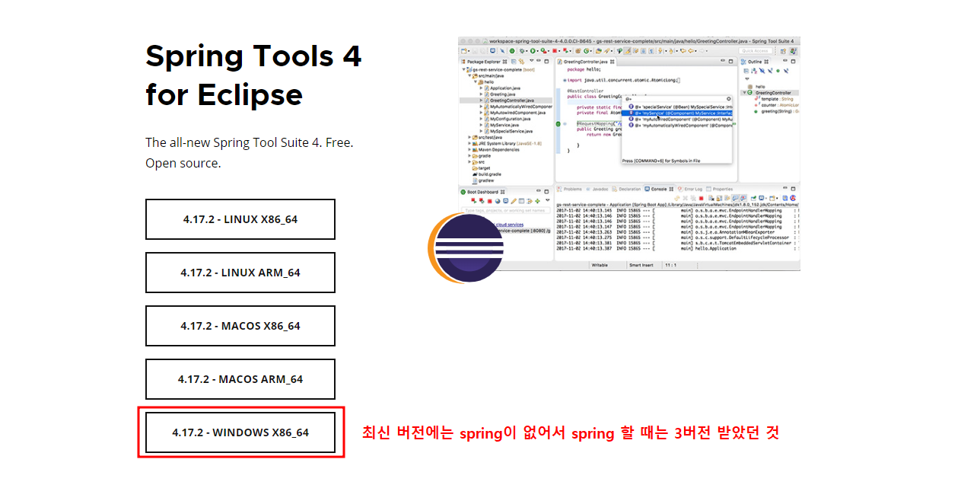The width and height of the screenshot is (980, 485).
Task: Download the 4.17.2 - WINDOWS X86_64 build
Action: pyautogui.click(x=240, y=432)
